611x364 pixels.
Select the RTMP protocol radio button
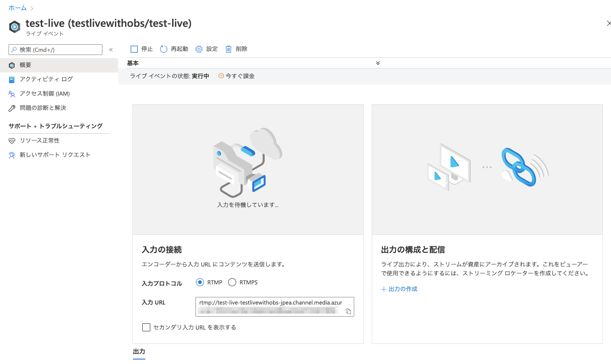point(200,282)
